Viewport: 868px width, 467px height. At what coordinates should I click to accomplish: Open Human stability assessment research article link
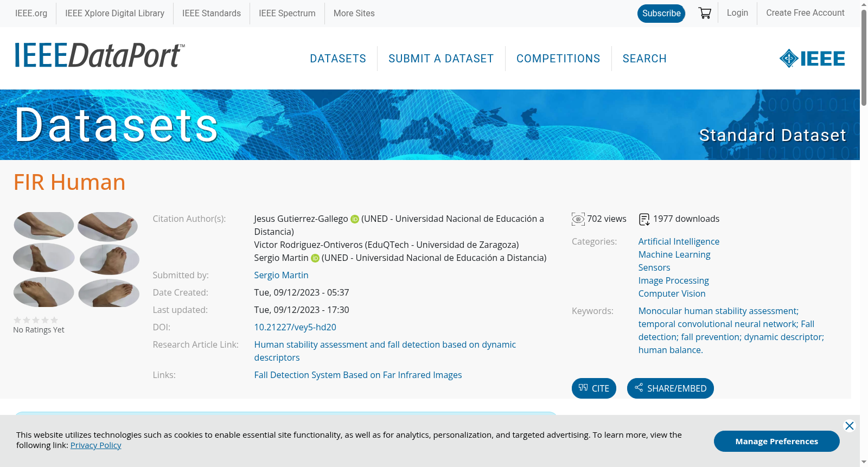(x=385, y=351)
